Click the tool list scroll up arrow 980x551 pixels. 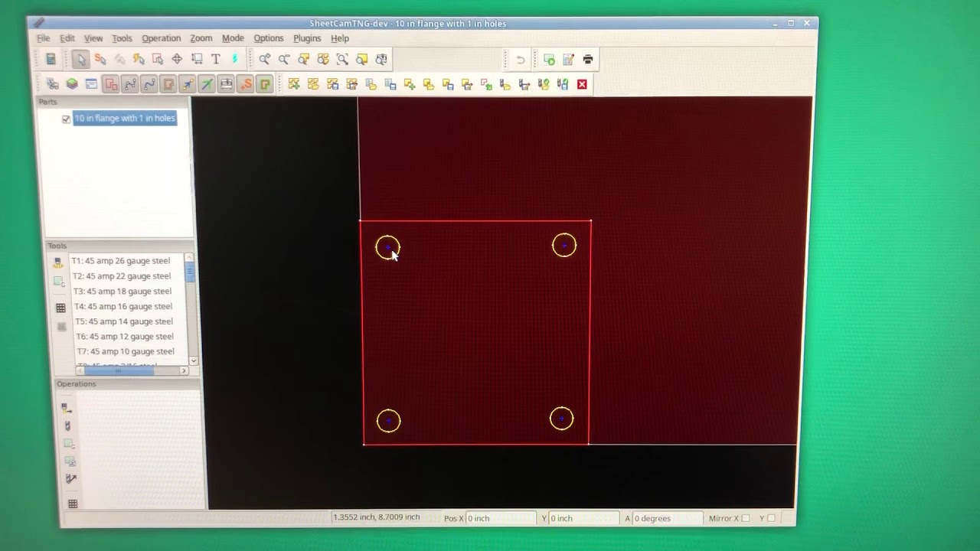[x=189, y=258]
